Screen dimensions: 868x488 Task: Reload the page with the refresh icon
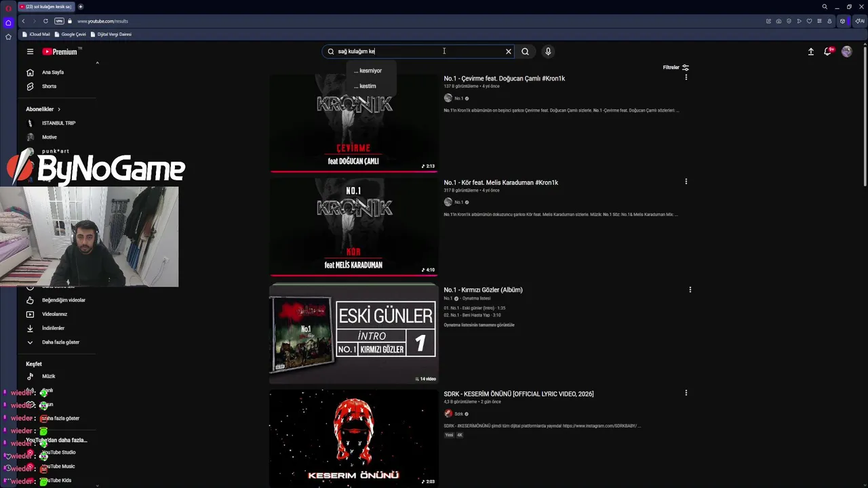45,21
